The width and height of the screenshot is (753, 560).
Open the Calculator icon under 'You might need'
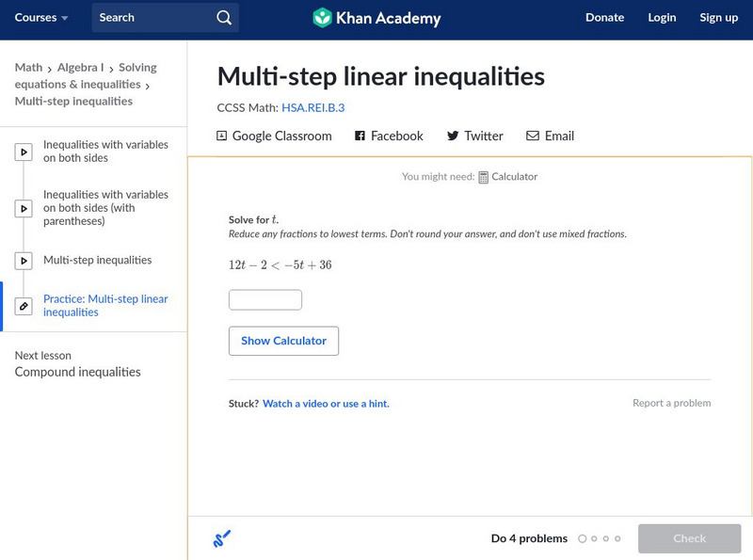[x=484, y=177]
